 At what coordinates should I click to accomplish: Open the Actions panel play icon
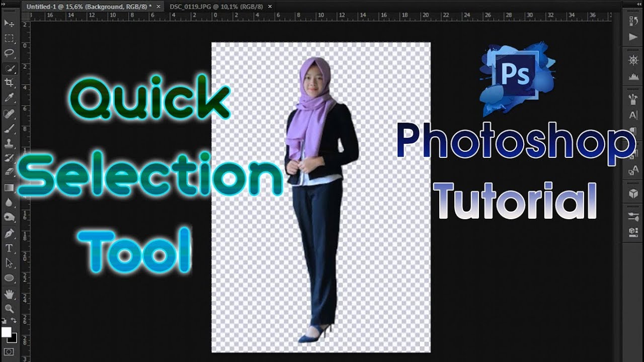pyautogui.click(x=633, y=37)
